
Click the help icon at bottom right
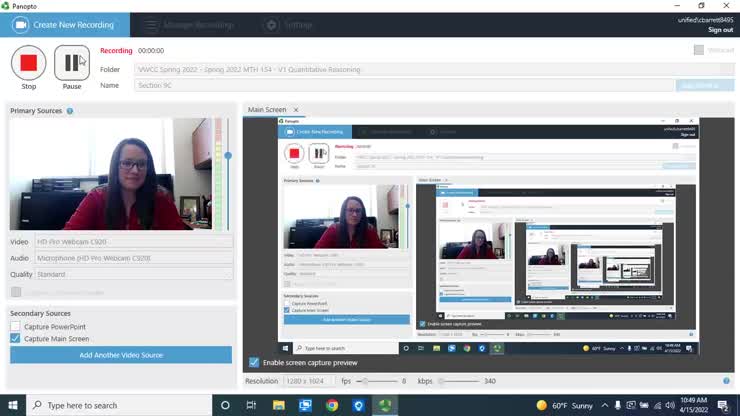pyautogui.click(x=726, y=381)
